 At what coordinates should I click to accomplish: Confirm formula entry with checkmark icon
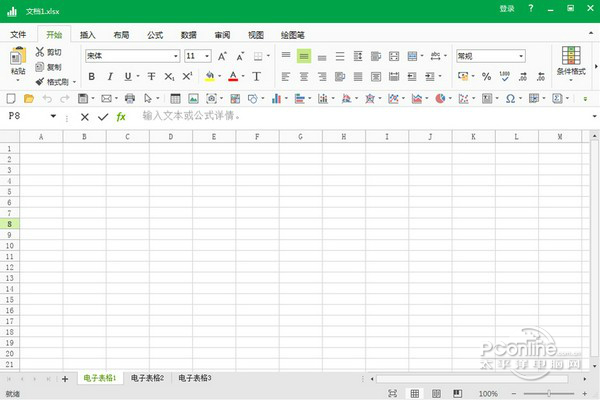click(x=103, y=117)
